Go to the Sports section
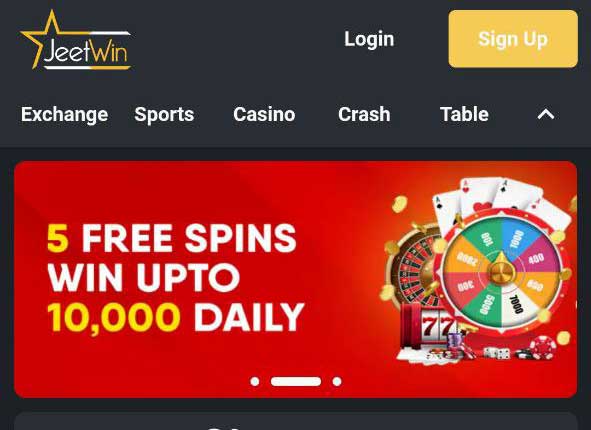Screen dimensions: 591x430 (x=164, y=114)
